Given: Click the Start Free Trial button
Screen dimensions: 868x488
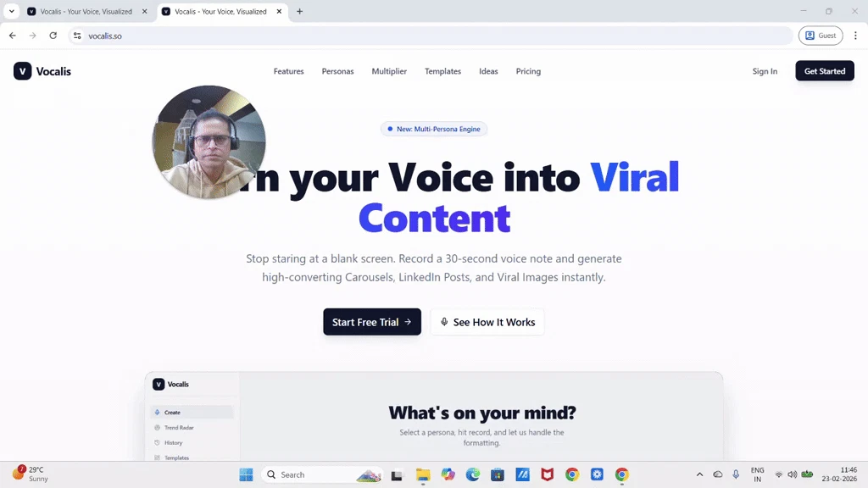Looking at the screenshot, I should click(x=372, y=322).
